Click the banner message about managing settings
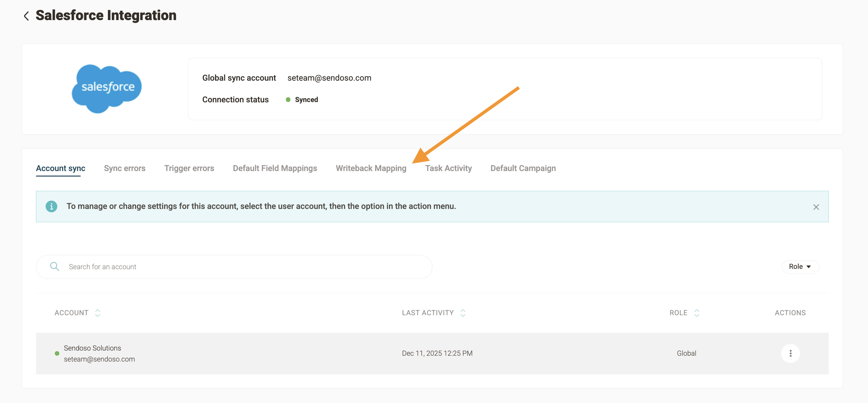The height and width of the screenshot is (403, 868). point(261,206)
